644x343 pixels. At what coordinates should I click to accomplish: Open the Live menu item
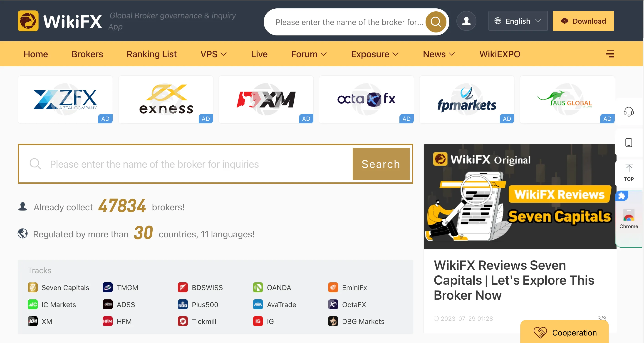pyautogui.click(x=259, y=54)
